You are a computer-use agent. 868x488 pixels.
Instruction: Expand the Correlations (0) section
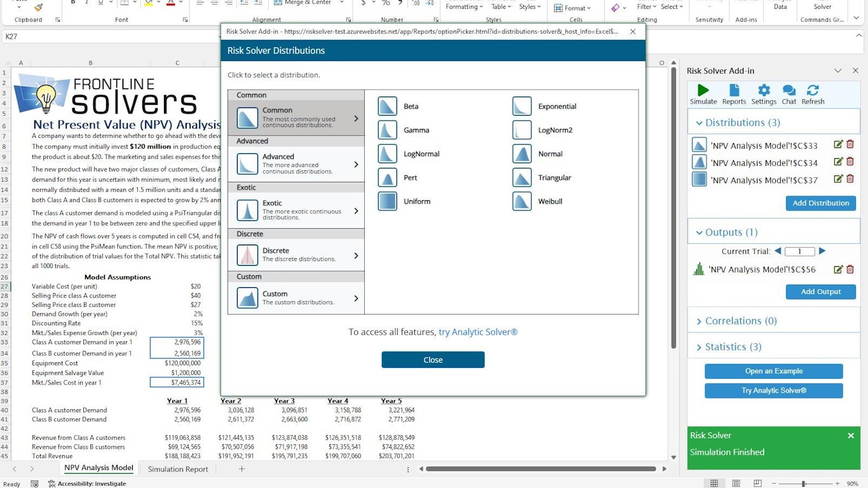773,321
